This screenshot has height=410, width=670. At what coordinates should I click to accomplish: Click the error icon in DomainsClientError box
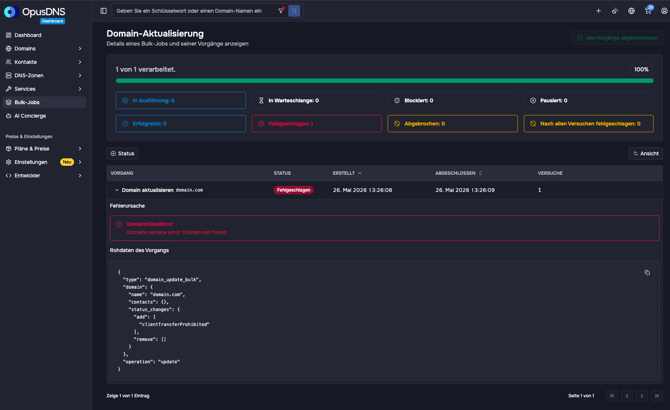pos(119,224)
